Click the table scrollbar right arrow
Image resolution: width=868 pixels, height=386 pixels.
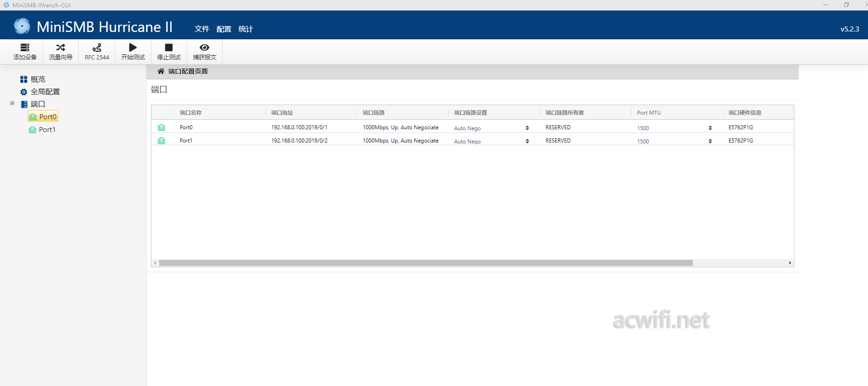point(790,263)
